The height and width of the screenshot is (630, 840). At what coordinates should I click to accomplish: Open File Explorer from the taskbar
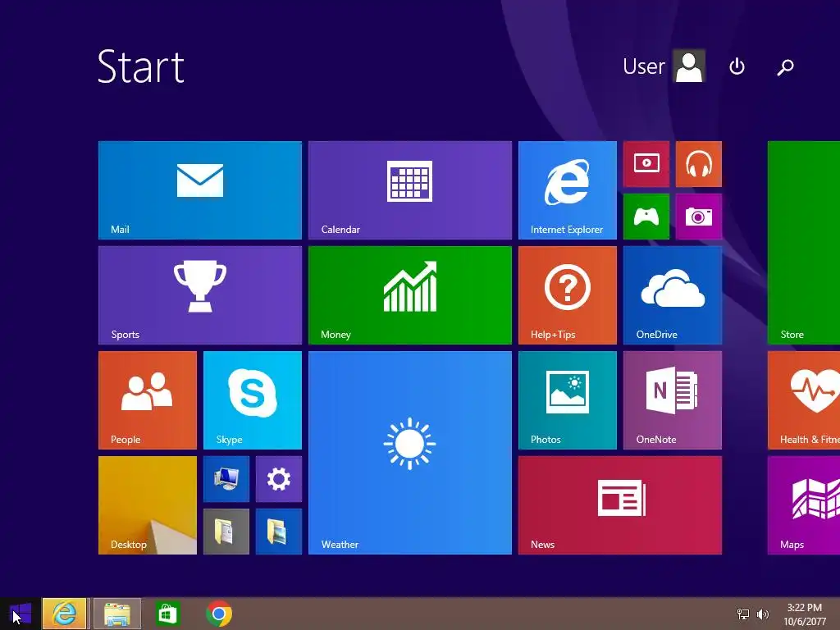117,614
